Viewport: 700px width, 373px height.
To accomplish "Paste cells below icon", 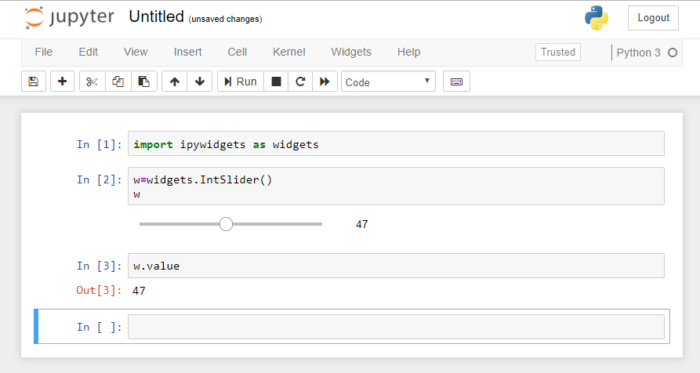I will 144,82.
